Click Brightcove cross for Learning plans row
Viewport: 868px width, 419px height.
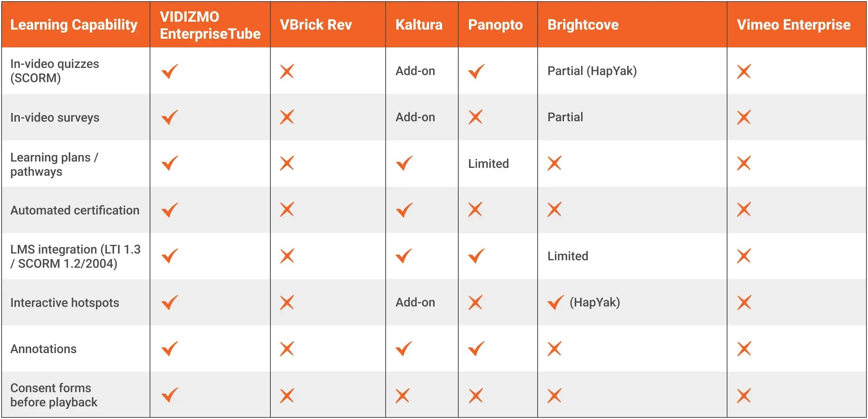pyautogui.click(x=555, y=163)
